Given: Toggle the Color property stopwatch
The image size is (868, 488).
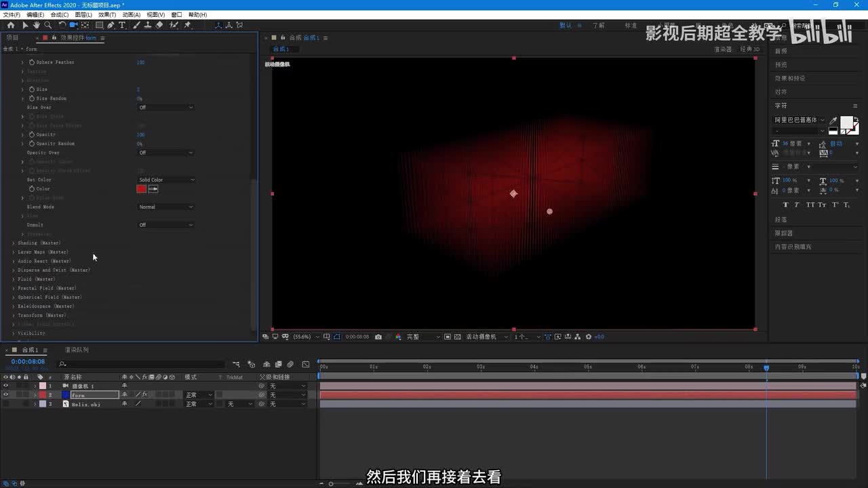Looking at the screenshot, I should click(31, 188).
